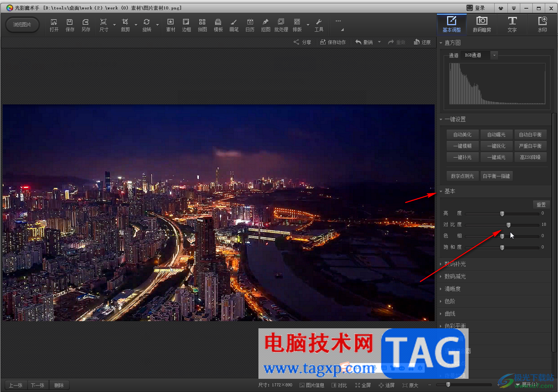The width and height of the screenshot is (558, 392).
Task: Apply 高ISO降噪 noise reduction
Action: (530, 157)
